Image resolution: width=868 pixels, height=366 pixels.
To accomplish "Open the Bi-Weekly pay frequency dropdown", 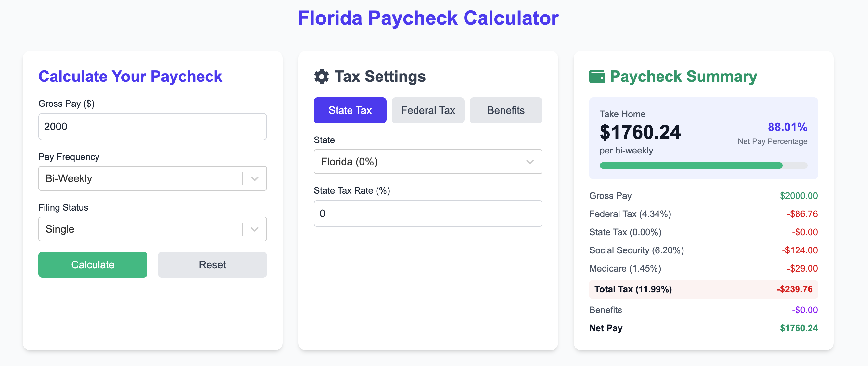I will point(153,178).
